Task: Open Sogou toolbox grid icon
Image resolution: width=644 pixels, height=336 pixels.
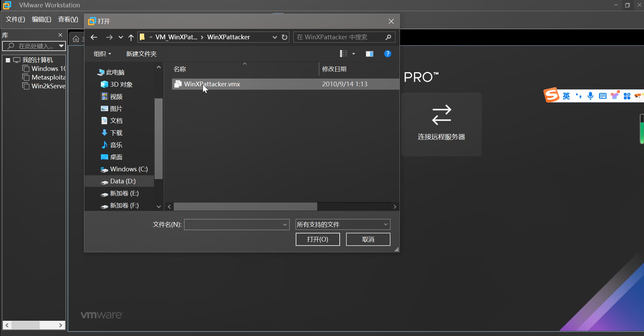Action: tap(627, 96)
